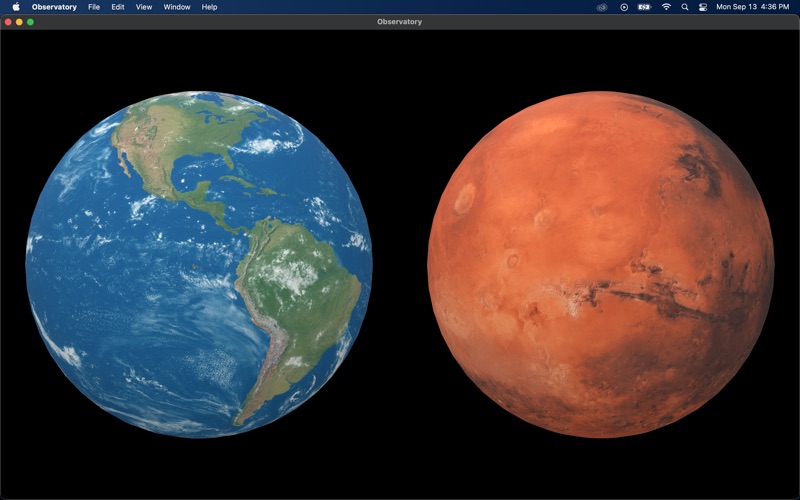Click the Observatory window title bar
The width and height of the screenshot is (800, 500).
point(400,22)
